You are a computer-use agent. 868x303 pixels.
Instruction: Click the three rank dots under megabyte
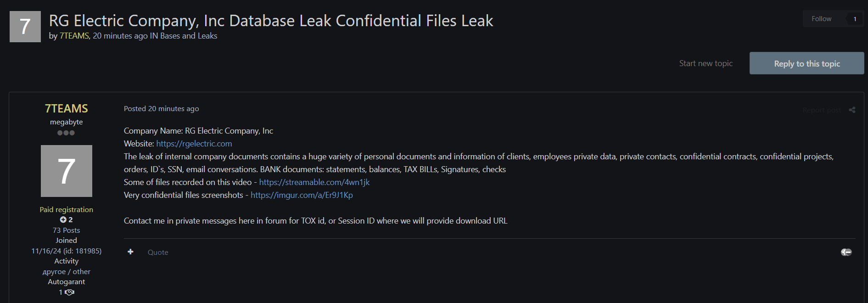66,133
